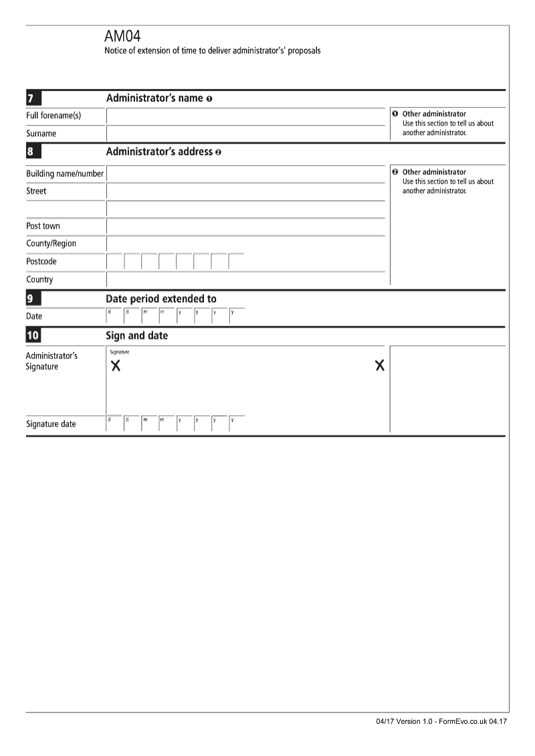Image resolution: width=535 pixels, height=756 pixels.
Task: Focus the Country input field
Action: click(245, 279)
